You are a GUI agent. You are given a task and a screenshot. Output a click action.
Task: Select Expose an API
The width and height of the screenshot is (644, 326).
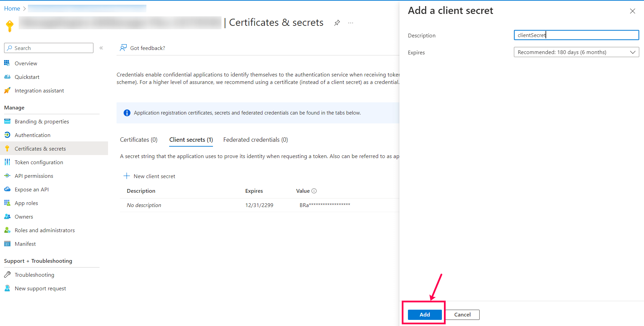tap(31, 189)
